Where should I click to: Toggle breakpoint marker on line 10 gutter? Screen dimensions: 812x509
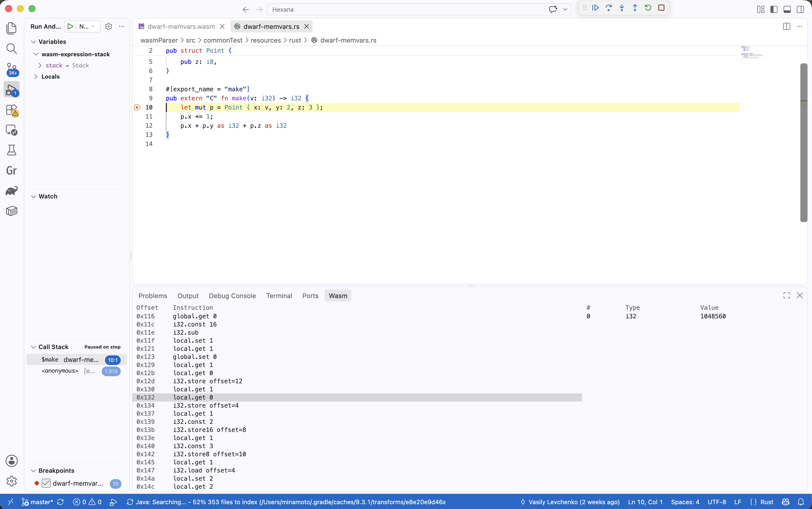(x=137, y=107)
